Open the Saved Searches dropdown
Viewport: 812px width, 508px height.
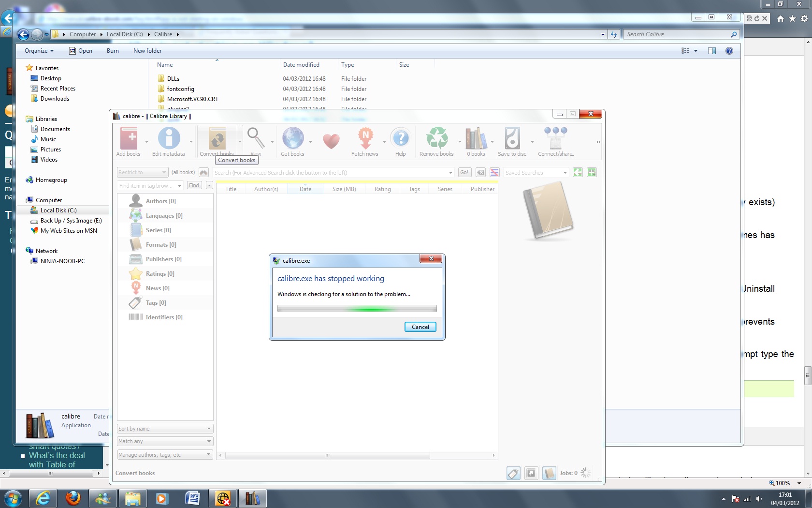[536, 173]
